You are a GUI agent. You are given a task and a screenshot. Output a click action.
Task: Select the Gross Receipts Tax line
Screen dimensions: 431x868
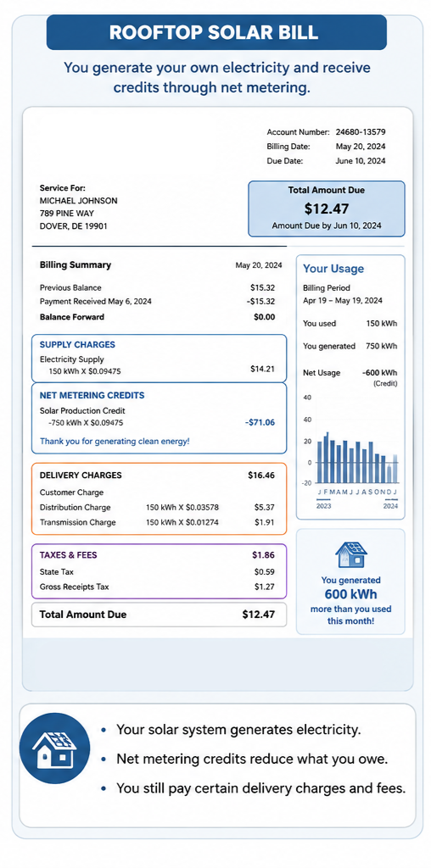click(157, 587)
